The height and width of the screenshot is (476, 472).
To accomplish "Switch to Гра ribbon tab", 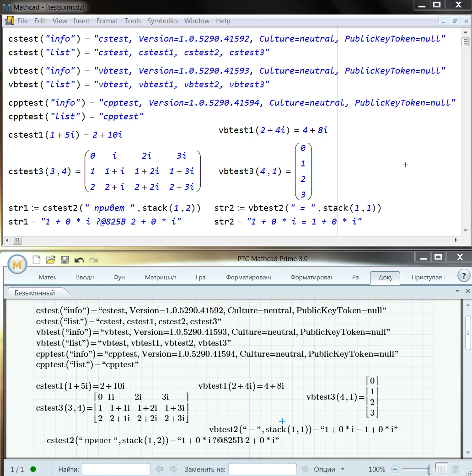I will (201, 277).
